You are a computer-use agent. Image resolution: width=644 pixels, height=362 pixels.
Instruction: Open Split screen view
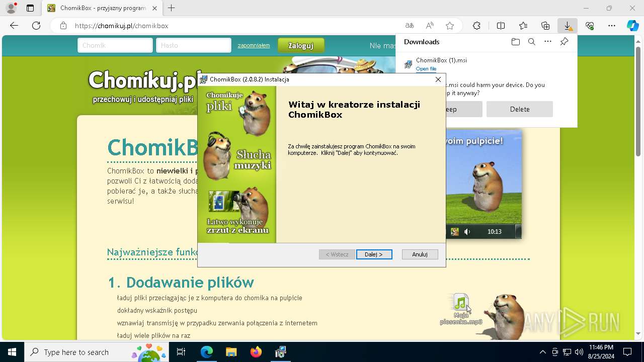point(501,26)
